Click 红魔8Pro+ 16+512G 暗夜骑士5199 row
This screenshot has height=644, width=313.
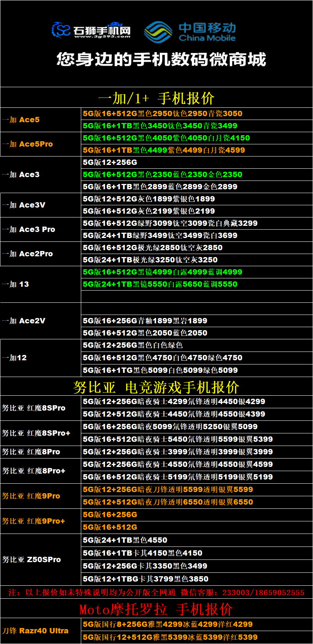(197, 477)
